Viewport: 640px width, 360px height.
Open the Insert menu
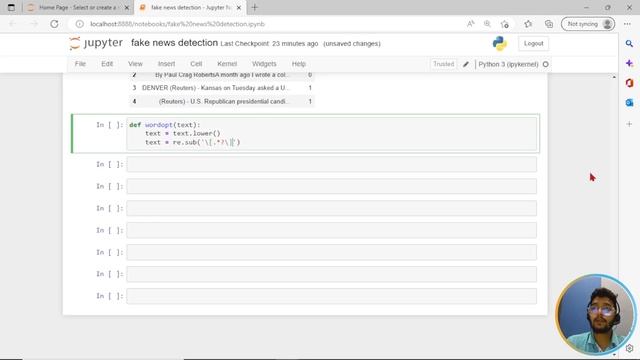click(x=167, y=64)
